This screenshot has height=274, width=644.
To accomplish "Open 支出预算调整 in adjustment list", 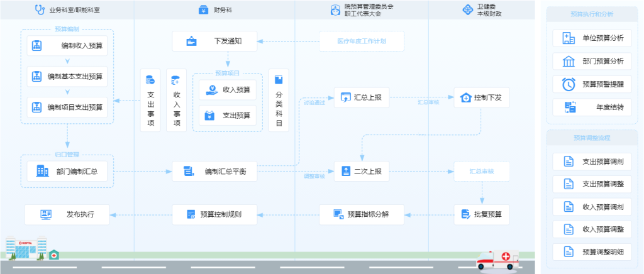I will pos(591,184).
